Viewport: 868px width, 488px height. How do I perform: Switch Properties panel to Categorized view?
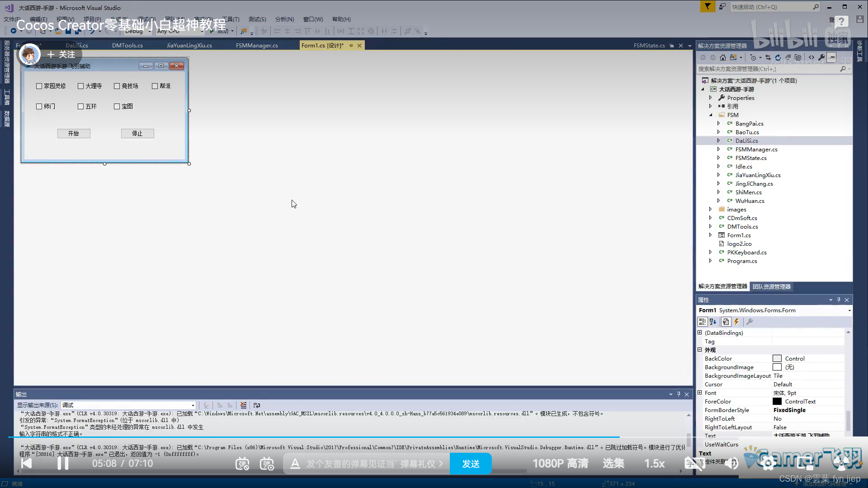click(x=703, y=322)
